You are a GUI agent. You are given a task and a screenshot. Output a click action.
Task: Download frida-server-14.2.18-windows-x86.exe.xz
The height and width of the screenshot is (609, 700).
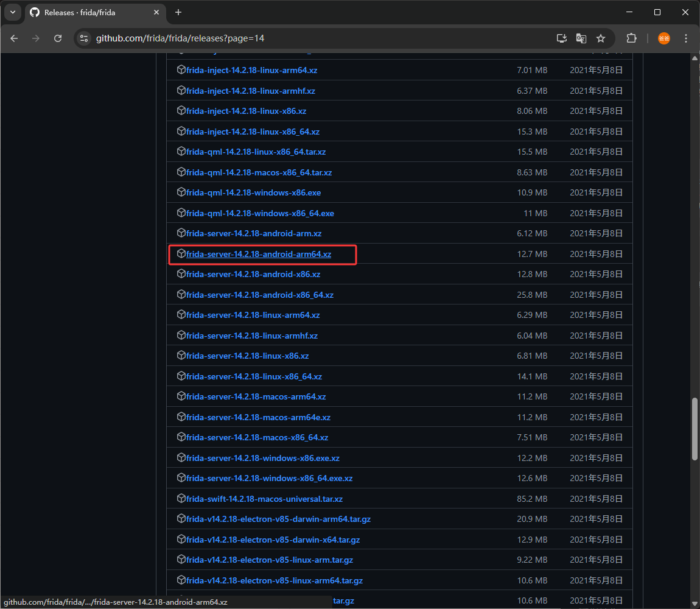tap(263, 459)
